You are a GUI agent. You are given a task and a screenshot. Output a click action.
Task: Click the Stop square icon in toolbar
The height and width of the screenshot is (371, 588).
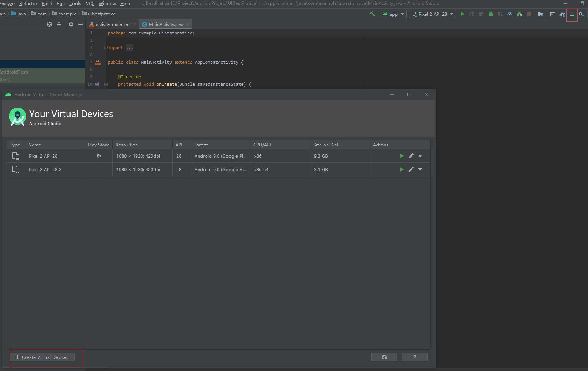click(x=529, y=14)
